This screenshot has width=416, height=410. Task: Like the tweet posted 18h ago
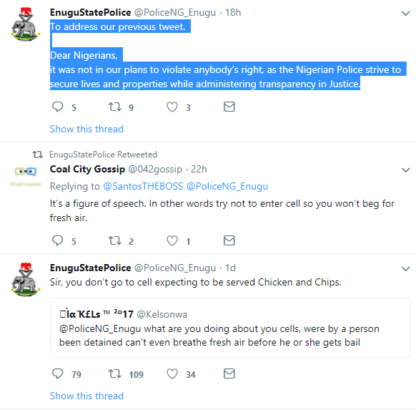[x=172, y=107]
